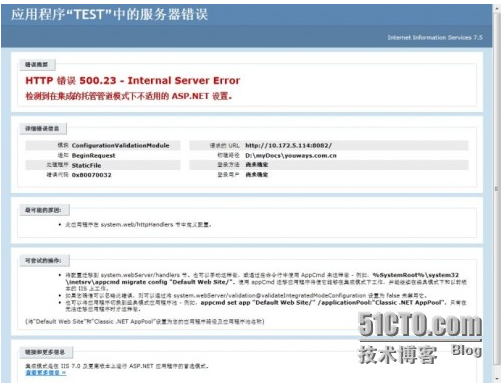Click the ConfigurationValidationModule module value
The height and width of the screenshot is (390, 504).
[121, 145]
